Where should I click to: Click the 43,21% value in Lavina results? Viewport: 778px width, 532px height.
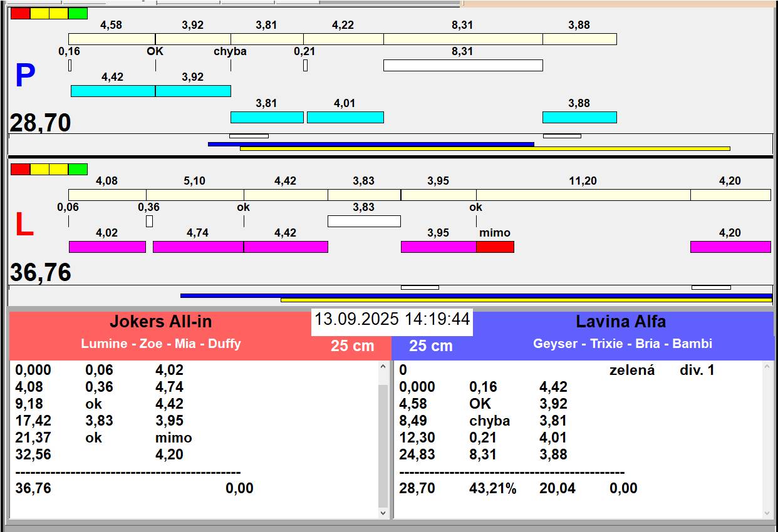tap(493, 488)
